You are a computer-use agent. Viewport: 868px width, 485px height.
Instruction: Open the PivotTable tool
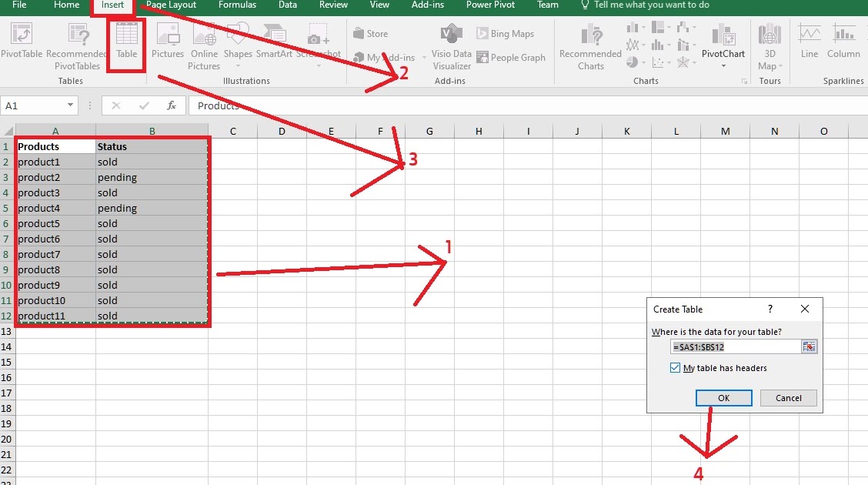click(21, 42)
